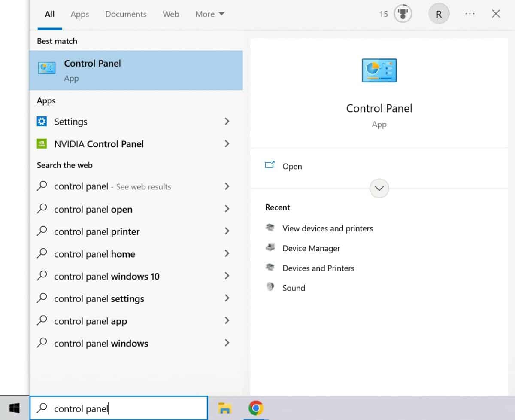Viewport: 515px width, 420px height.
Task: Expand actions with the circular chevron
Action: pos(379,188)
